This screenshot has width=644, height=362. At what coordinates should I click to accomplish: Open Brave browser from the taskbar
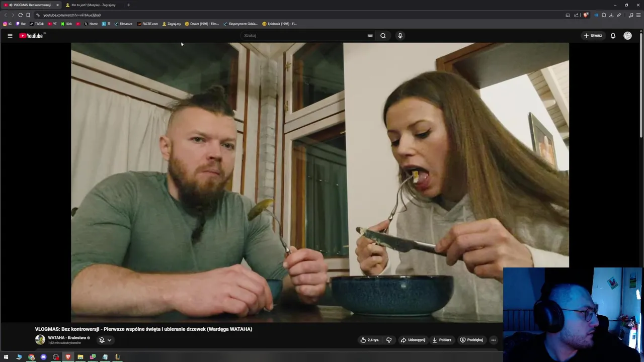[x=68, y=357]
